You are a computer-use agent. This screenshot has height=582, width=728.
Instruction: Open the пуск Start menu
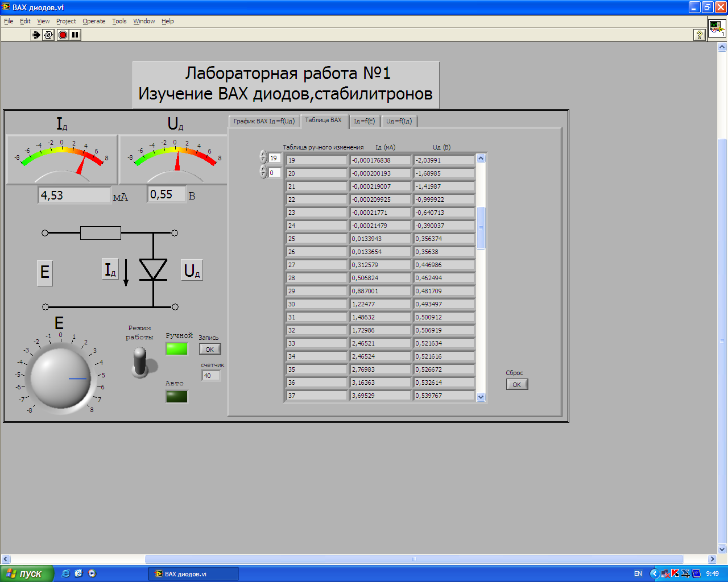point(27,574)
